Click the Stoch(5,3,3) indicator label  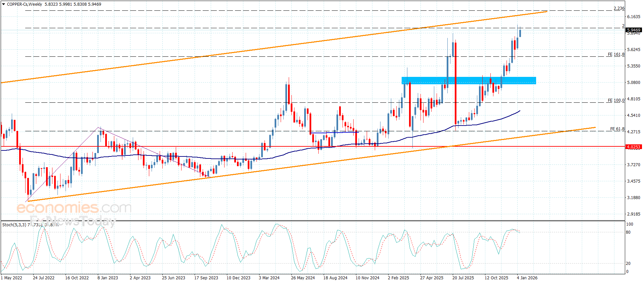pyautogui.click(x=14, y=225)
